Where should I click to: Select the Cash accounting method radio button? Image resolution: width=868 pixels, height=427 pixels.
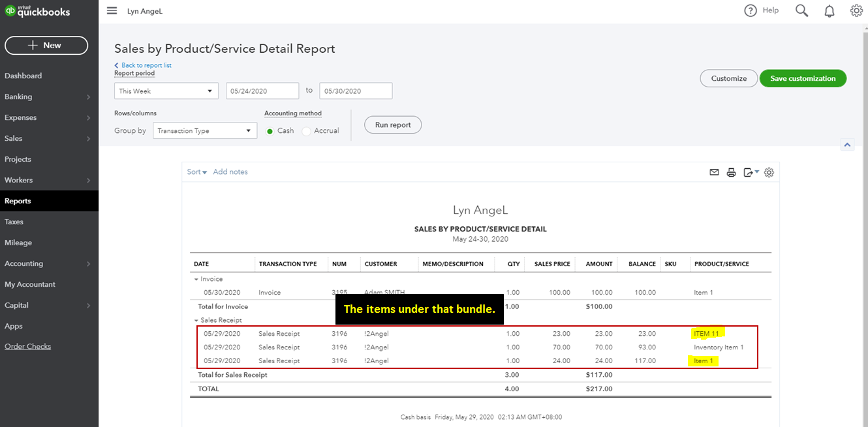coord(270,130)
